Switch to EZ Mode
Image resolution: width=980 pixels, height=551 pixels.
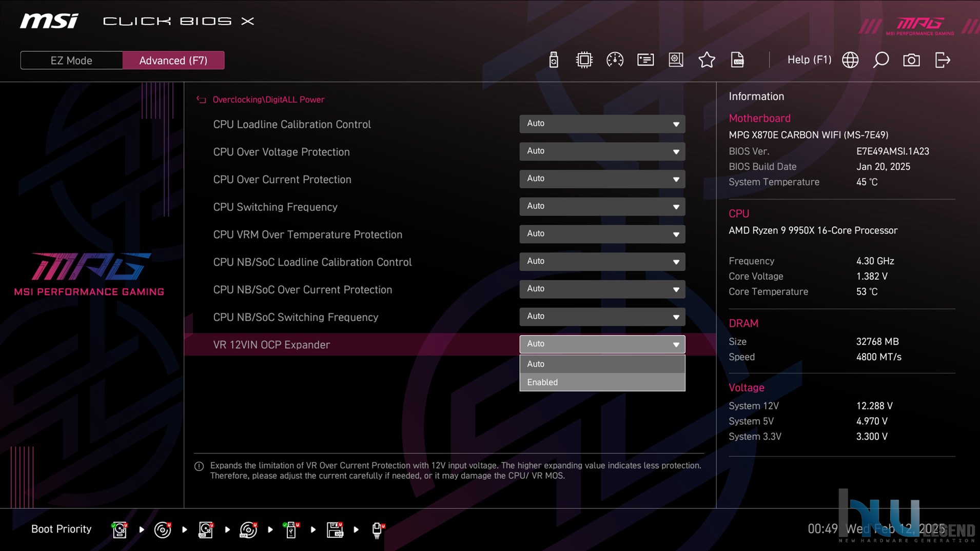[71, 61]
